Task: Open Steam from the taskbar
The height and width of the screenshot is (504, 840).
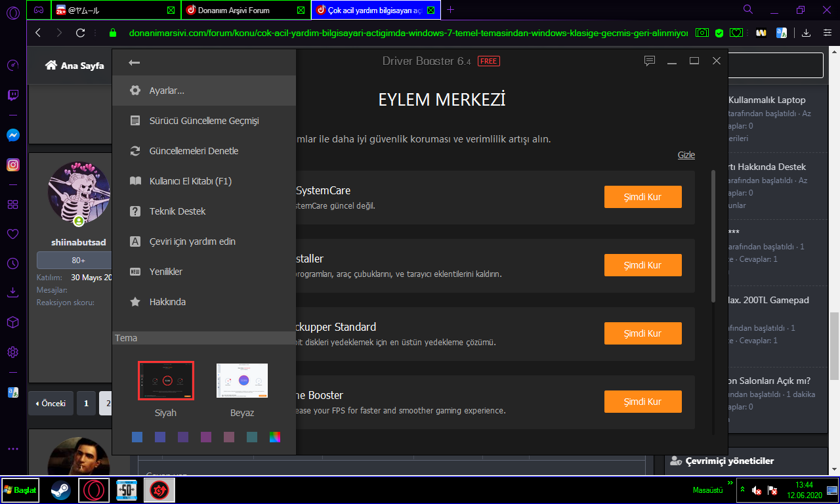Action: [x=61, y=490]
